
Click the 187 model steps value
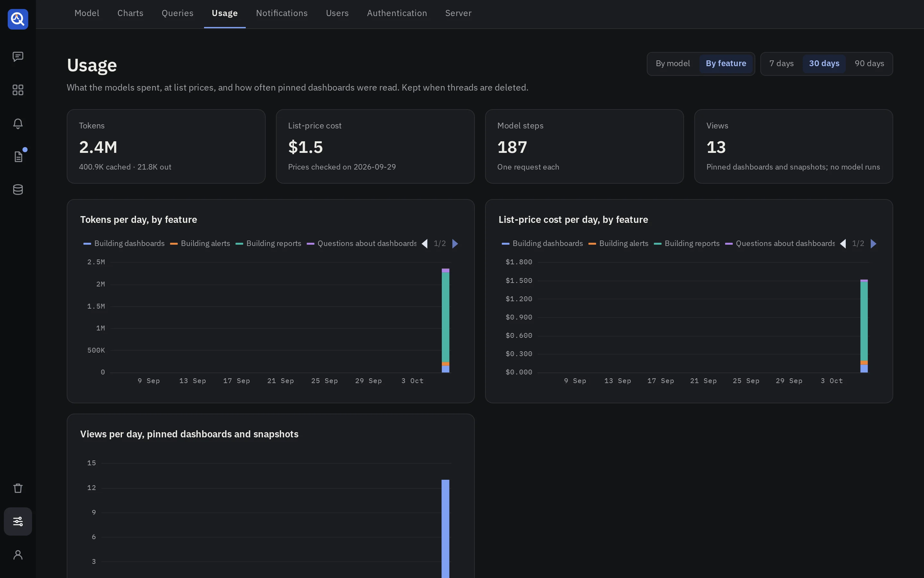pos(512,147)
